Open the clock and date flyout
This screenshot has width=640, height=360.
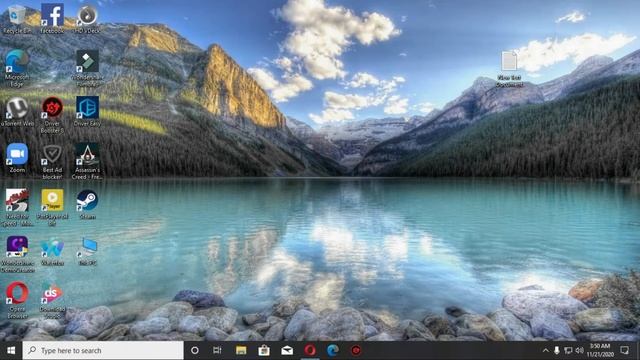(600, 350)
